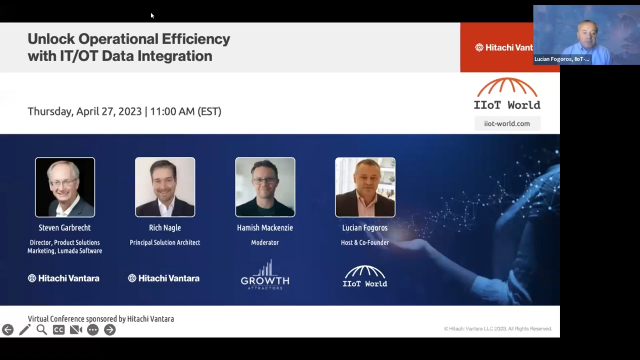The image size is (640, 360).
Task: Select the pen annotation tool
Action: (25, 330)
